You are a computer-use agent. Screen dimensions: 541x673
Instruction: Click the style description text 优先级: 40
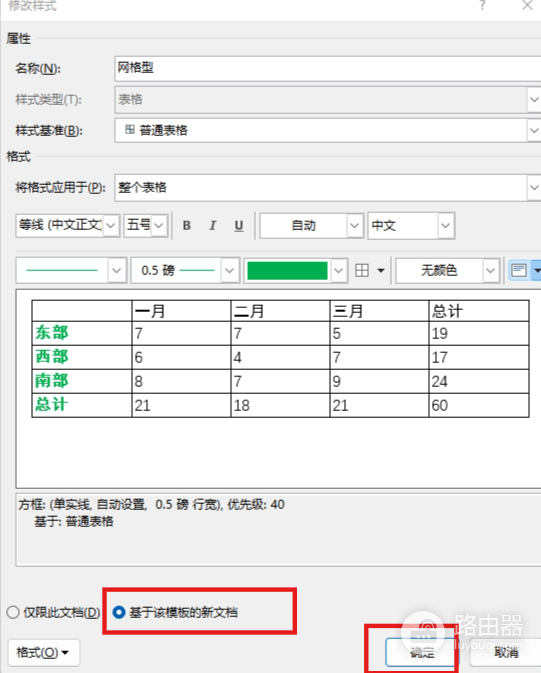256,504
